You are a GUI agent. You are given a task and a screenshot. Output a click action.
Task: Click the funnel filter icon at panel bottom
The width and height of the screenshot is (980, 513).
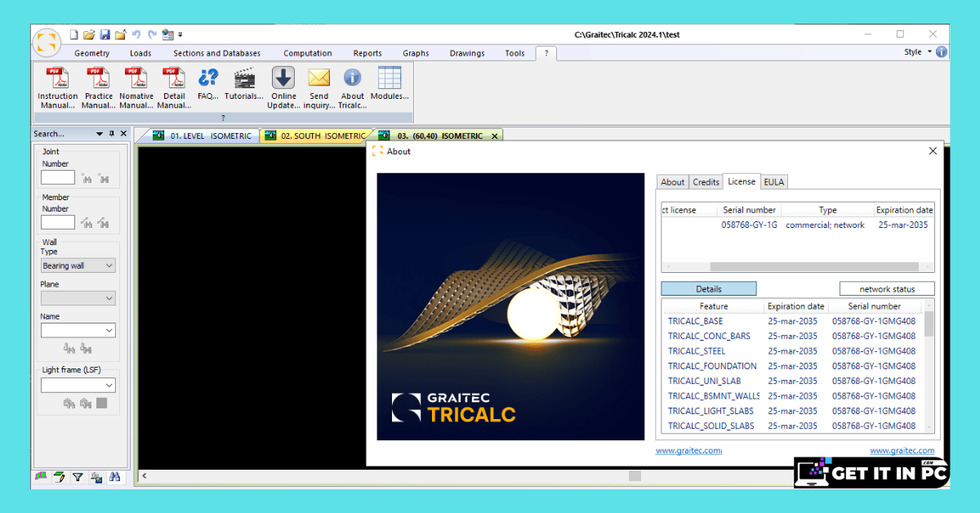point(78,477)
